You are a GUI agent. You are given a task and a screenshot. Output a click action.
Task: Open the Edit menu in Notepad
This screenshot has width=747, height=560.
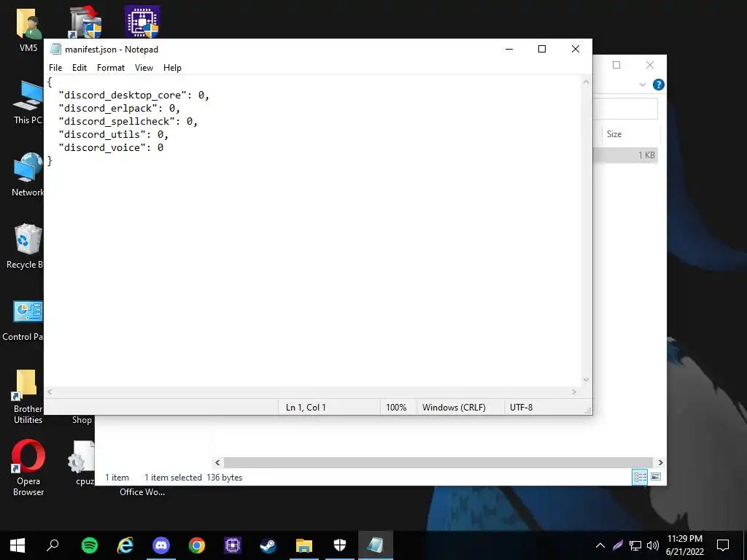point(79,68)
